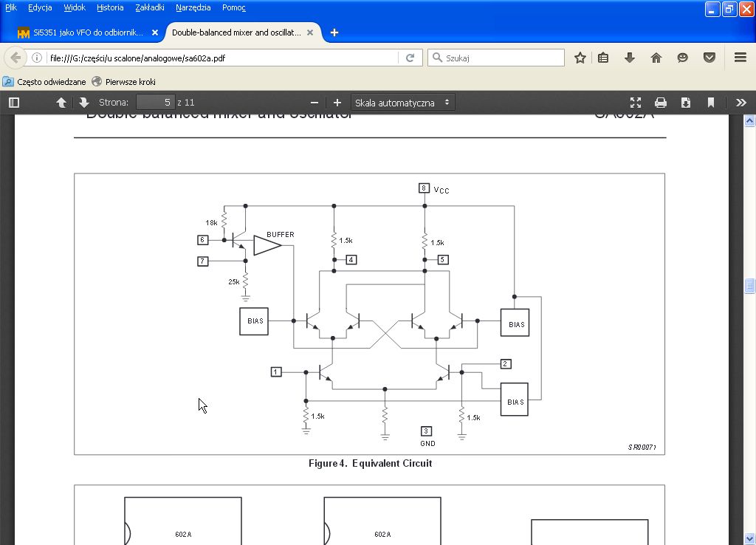Screen dimensions: 756x545
Task: Bookmark this page with the star icon
Action: [580, 58]
